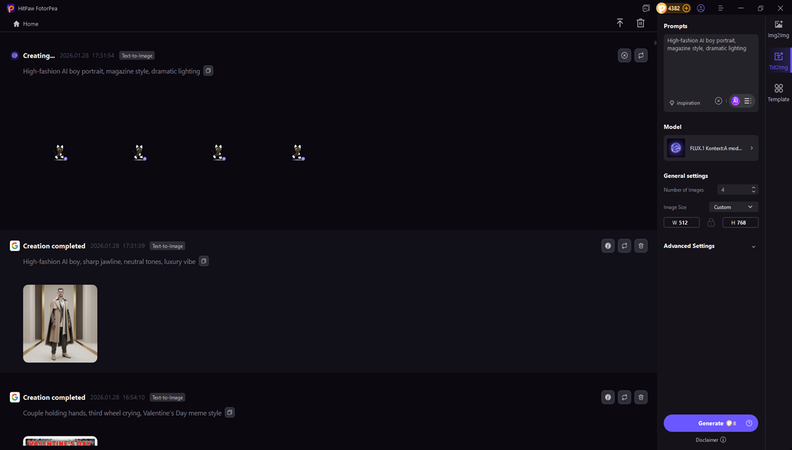Screen dimensions: 792x450
Task: Open the Template tab
Action: click(778, 92)
